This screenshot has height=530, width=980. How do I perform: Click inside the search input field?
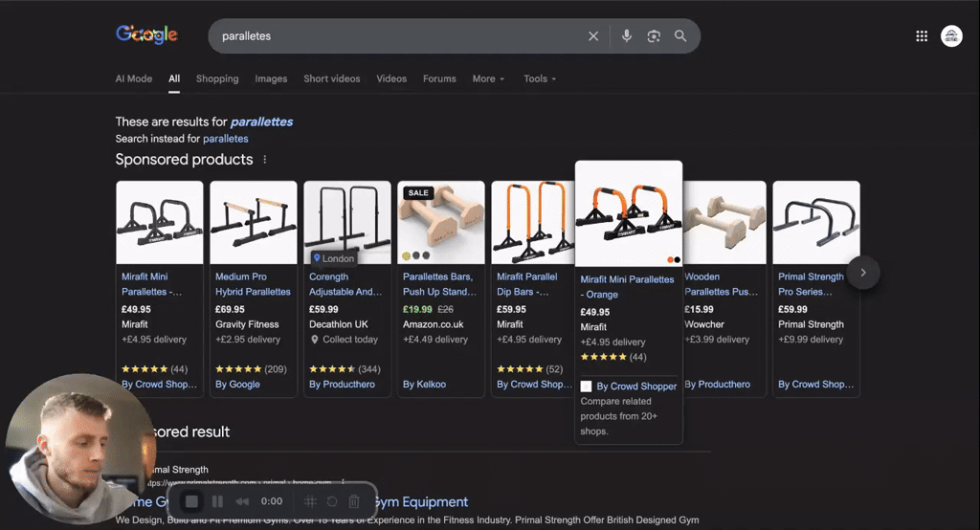point(400,36)
